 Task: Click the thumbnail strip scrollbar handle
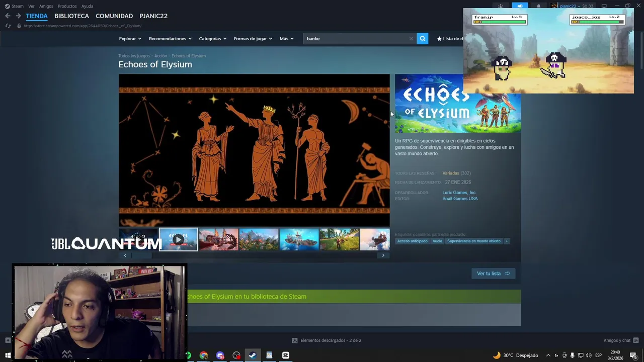click(x=141, y=255)
